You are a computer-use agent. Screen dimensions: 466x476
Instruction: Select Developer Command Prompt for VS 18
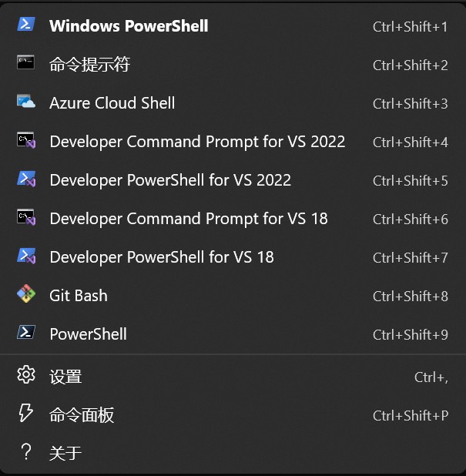pos(233,219)
